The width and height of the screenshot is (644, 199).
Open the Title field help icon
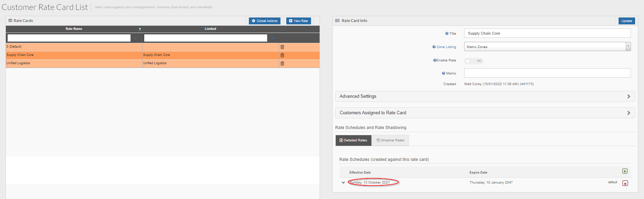(447, 34)
